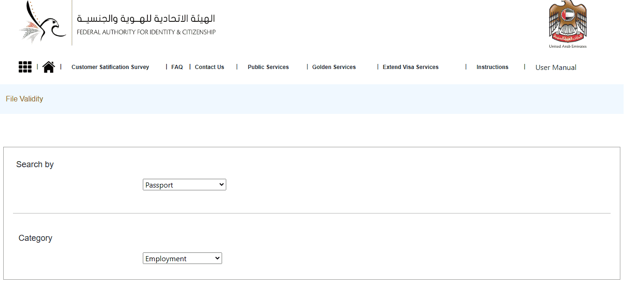Open the Category dropdown showing Employment
The width and height of the screenshot is (644, 289).
tap(182, 258)
